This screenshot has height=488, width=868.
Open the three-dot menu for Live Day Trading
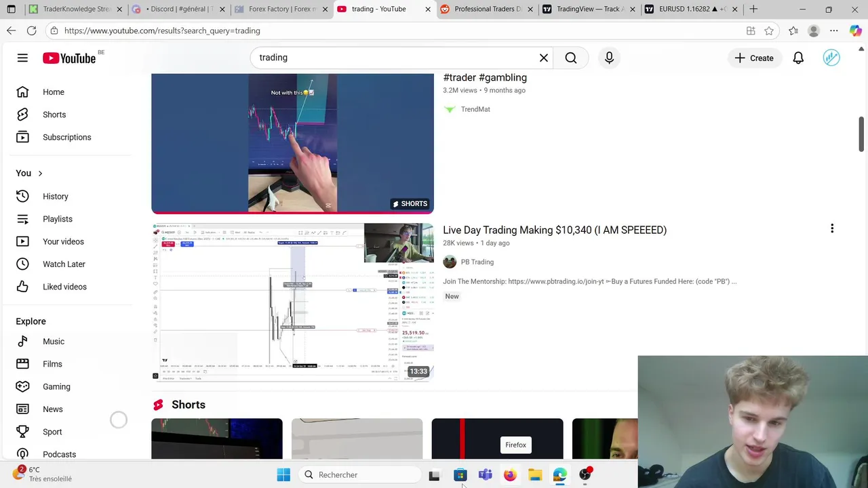832,228
